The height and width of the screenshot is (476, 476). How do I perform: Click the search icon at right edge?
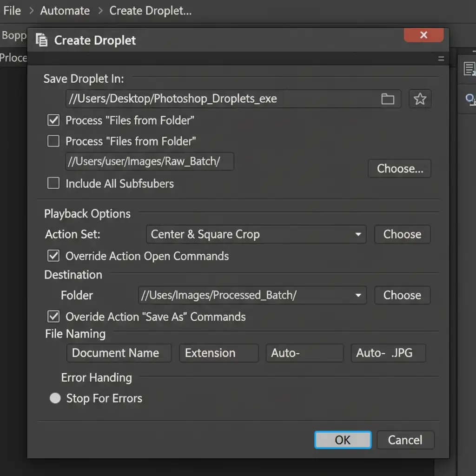pos(470,99)
